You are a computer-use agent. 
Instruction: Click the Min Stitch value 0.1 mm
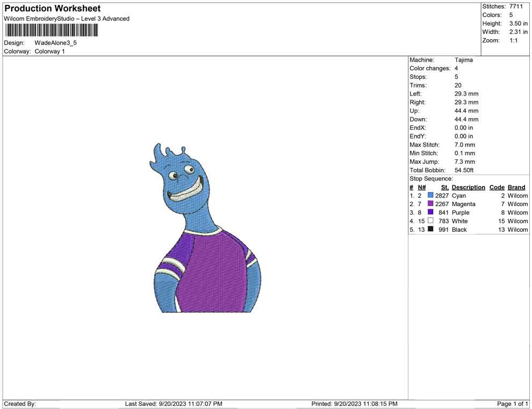point(465,153)
